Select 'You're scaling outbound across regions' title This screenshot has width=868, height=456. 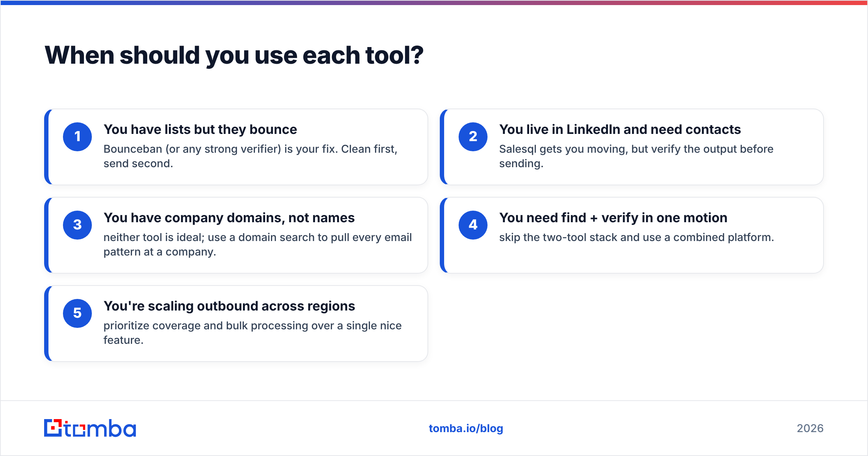click(x=229, y=306)
